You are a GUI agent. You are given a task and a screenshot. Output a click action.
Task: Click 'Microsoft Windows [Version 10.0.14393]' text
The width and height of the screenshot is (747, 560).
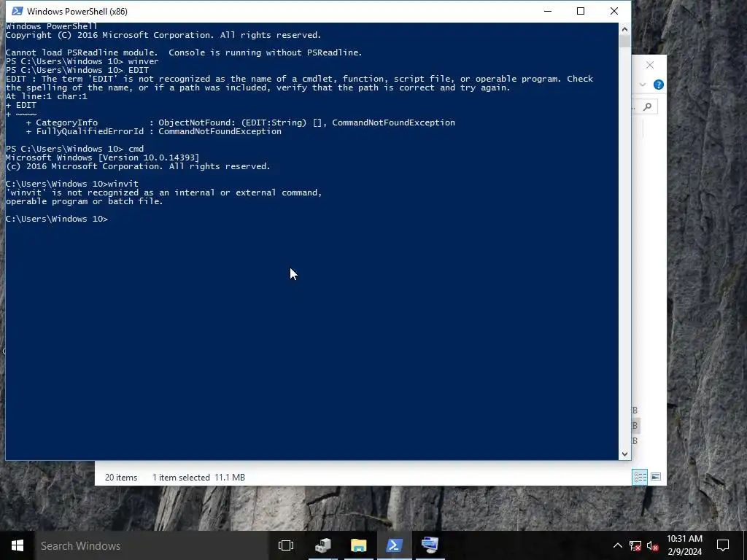click(102, 157)
